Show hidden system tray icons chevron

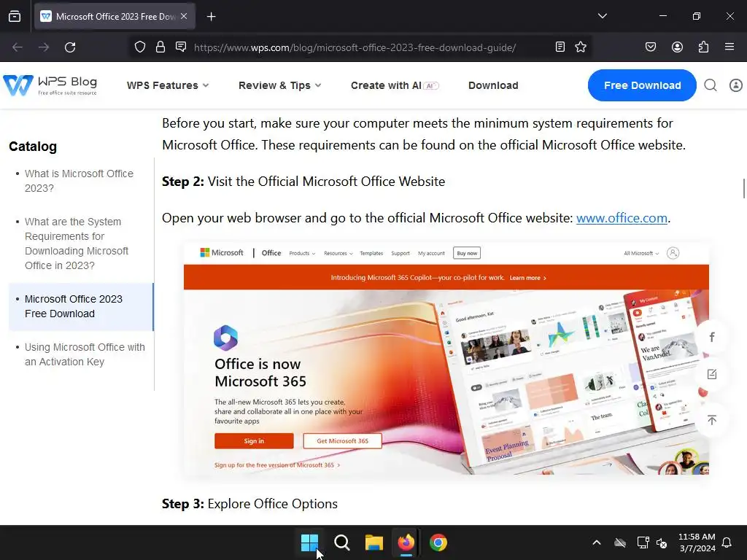tap(597, 542)
